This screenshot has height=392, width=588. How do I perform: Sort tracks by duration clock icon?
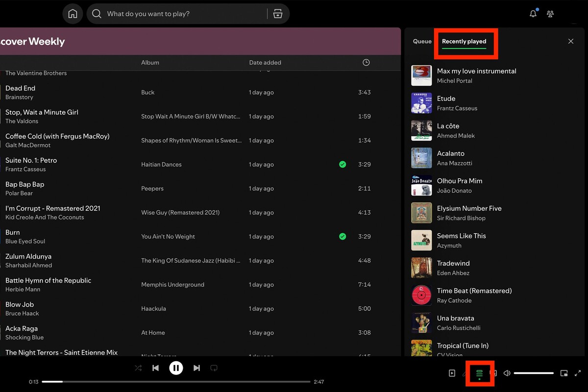point(366,62)
